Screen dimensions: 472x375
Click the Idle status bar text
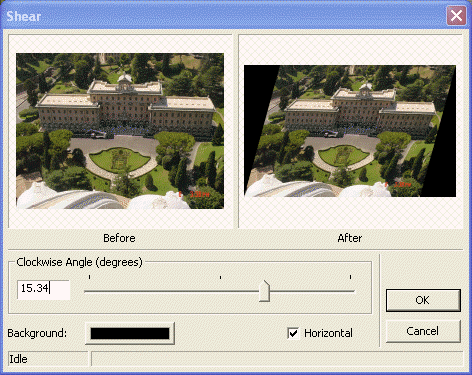coord(18,359)
